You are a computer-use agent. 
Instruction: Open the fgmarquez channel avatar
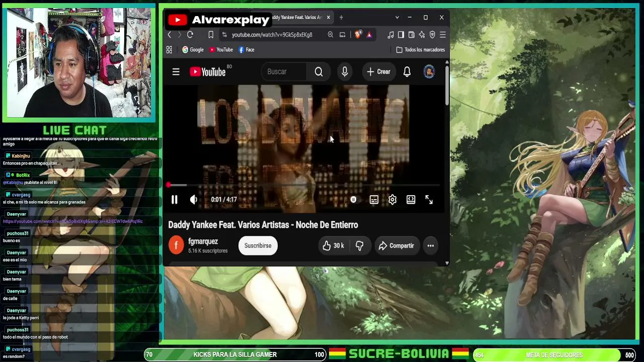click(x=176, y=245)
